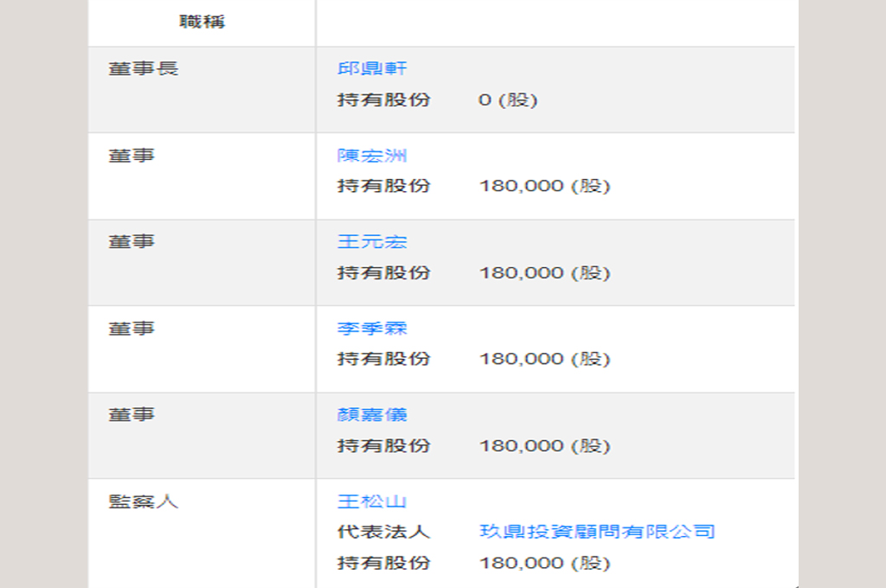Click the 陳宏洲 director name link
The height and width of the screenshot is (588, 886).
(371, 156)
